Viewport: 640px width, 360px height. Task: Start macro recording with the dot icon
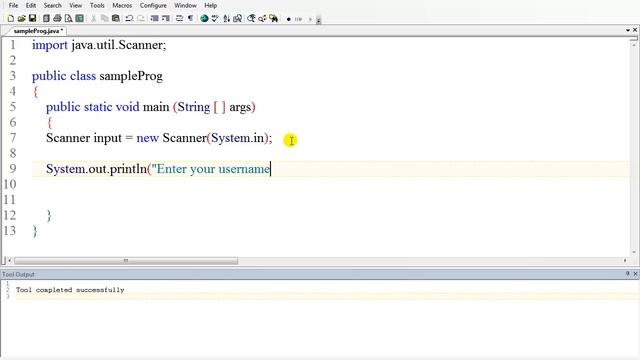click(289, 19)
